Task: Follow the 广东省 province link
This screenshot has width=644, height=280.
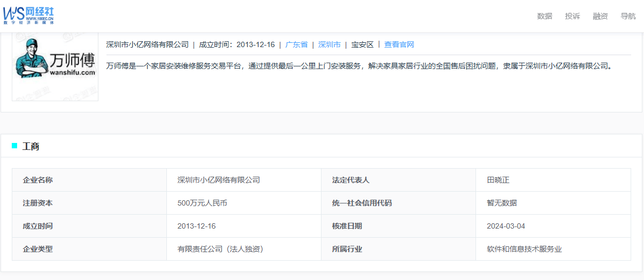Action: [x=296, y=44]
